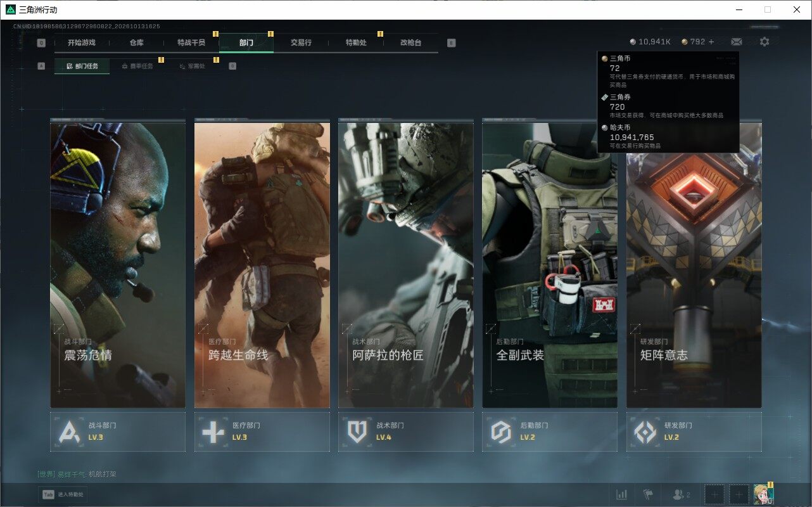
Task: Open the friends list icon showing 2
Action: point(682,494)
